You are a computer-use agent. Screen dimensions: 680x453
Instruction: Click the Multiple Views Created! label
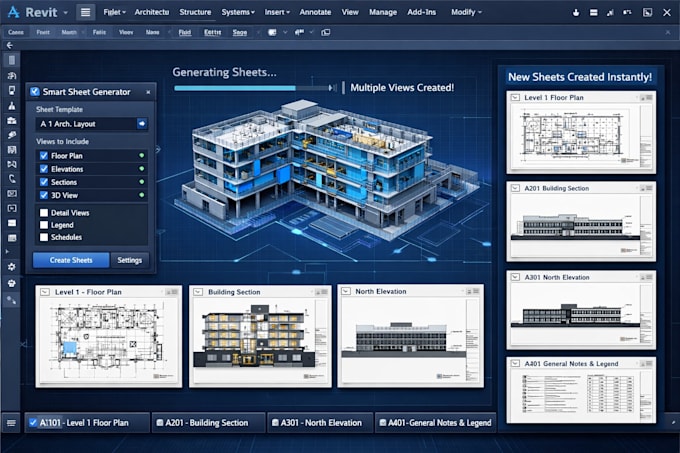(402, 88)
